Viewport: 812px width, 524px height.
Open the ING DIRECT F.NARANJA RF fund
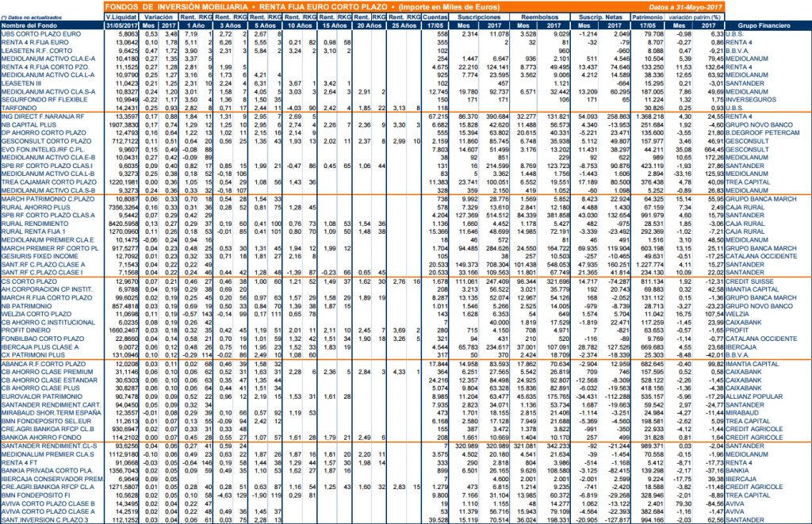coord(43,117)
